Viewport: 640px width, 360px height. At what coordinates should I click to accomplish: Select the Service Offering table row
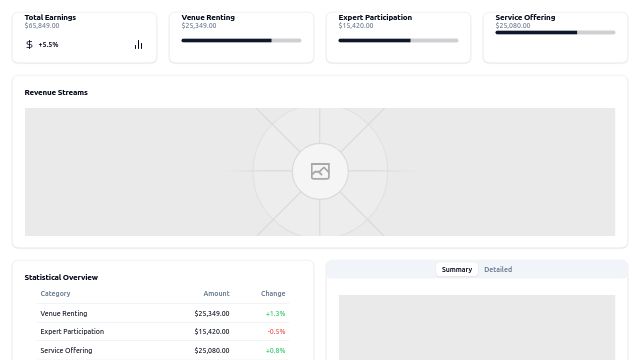point(163,350)
